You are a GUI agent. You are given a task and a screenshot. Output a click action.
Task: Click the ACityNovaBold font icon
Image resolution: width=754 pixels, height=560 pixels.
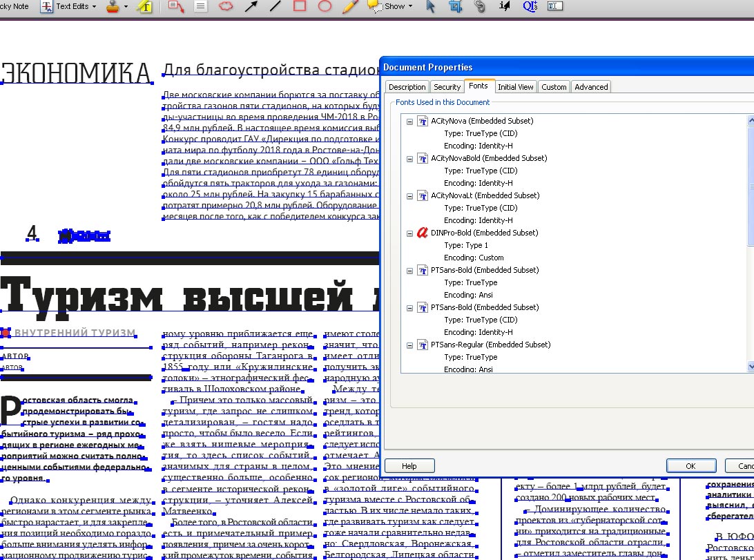[422, 159]
